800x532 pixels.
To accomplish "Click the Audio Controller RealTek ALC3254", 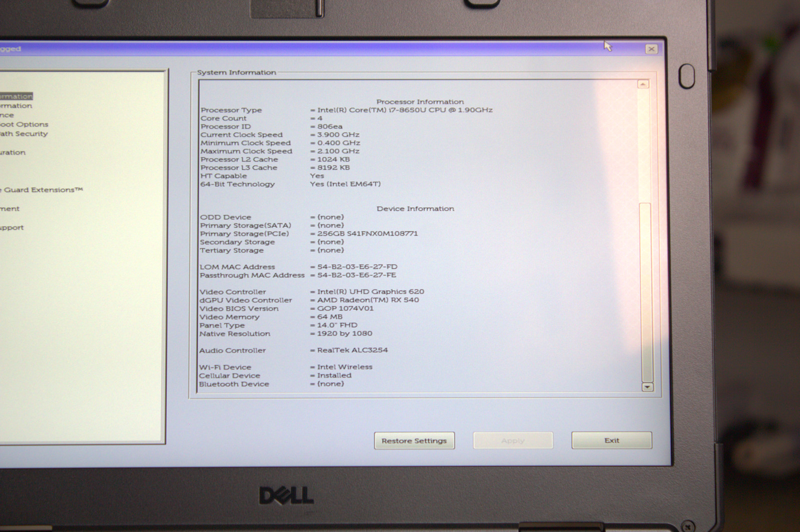I will click(352, 350).
